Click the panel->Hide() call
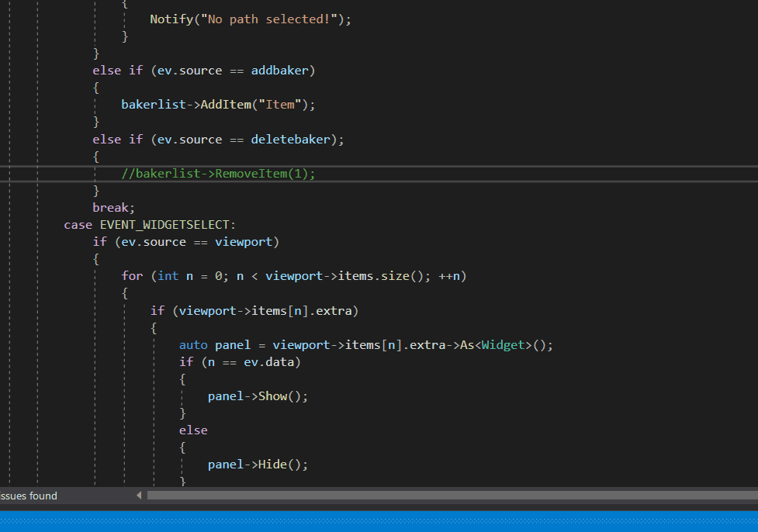Viewport: 758px width, 532px height. [x=258, y=465]
